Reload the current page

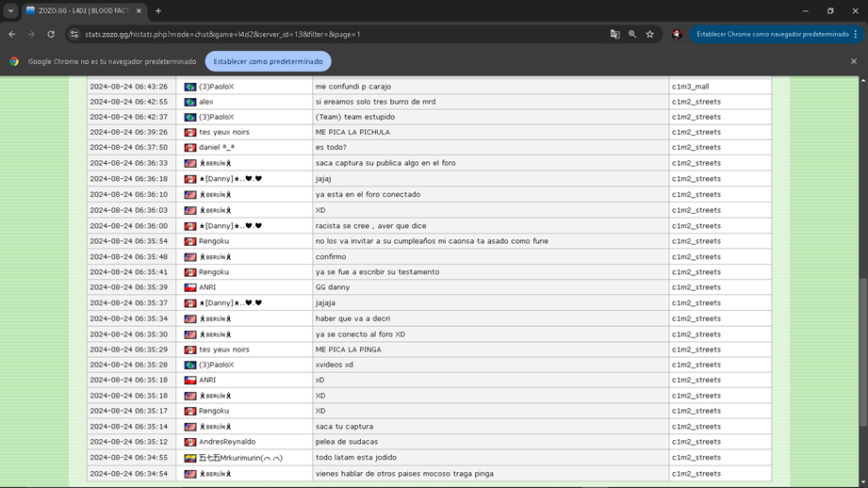click(x=51, y=34)
